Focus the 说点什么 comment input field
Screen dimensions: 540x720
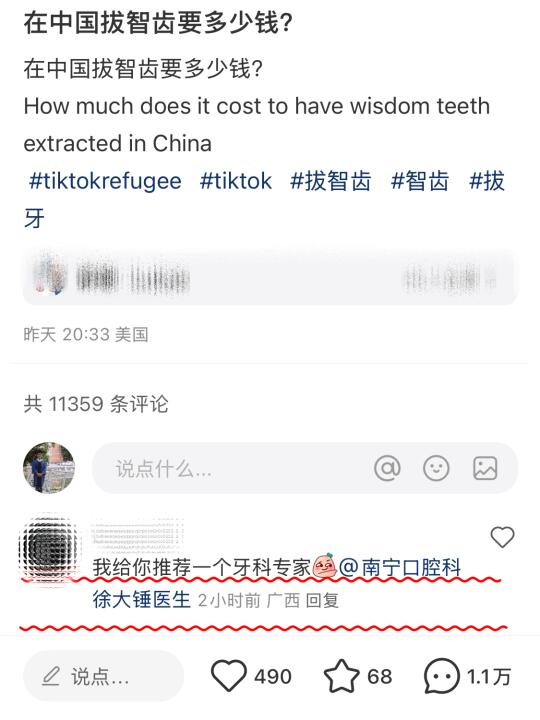(305, 468)
